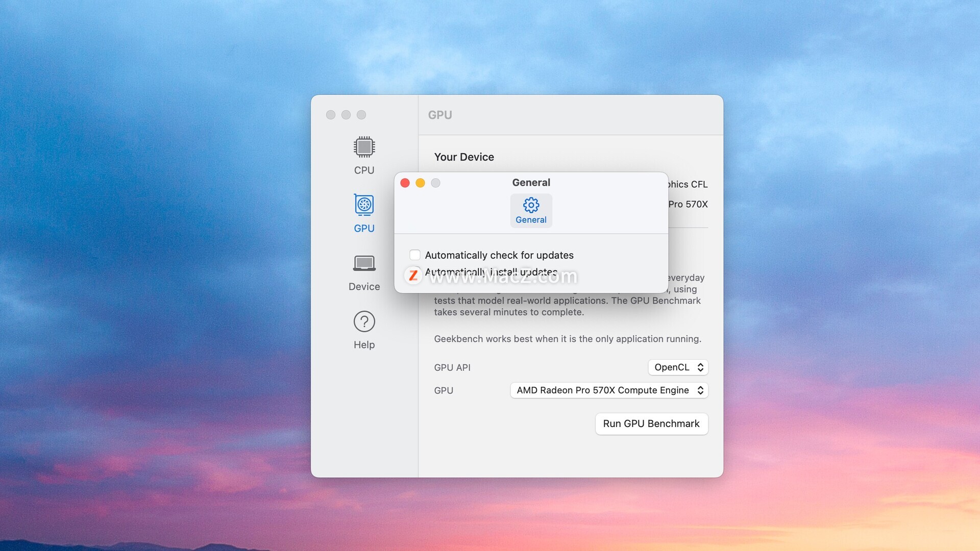Click the General window title text
Screen dimensions: 980x551
click(x=531, y=183)
